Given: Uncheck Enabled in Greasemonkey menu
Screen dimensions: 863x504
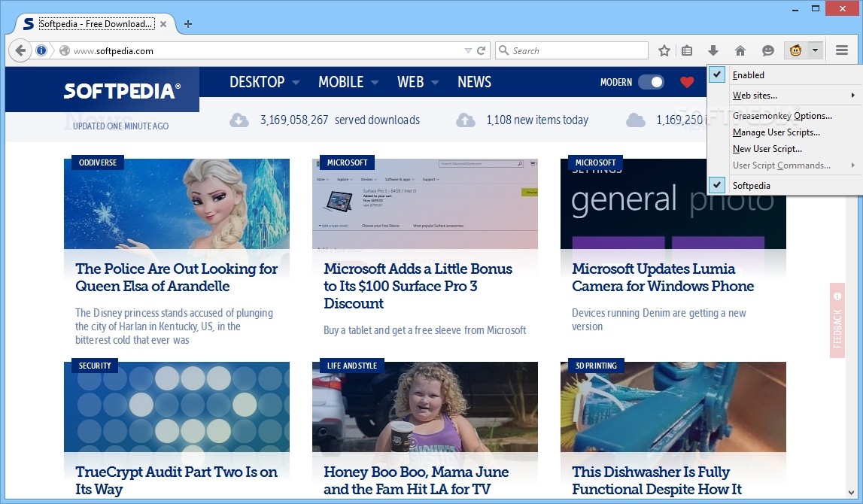Looking at the screenshot, I should (716, 74).
